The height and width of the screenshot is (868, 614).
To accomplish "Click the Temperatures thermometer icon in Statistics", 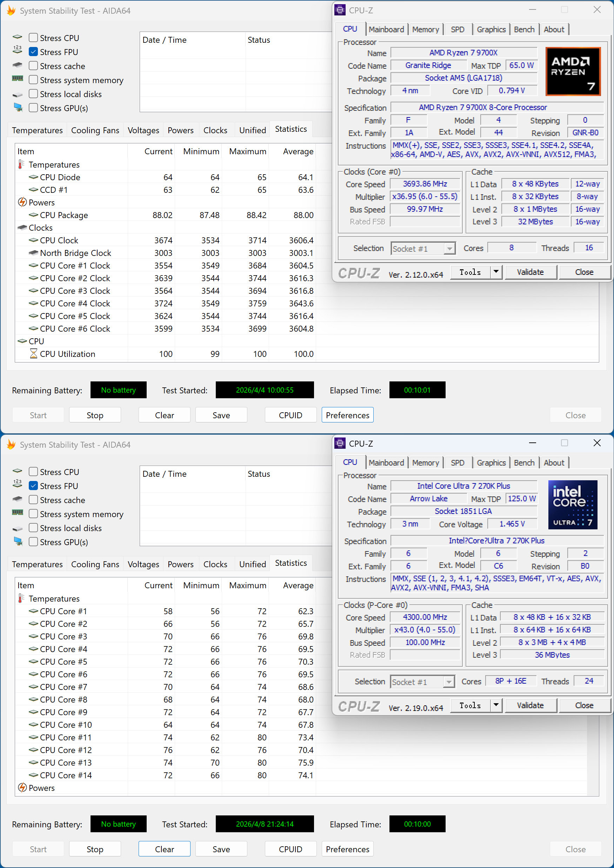I will [x=20, y=164].
